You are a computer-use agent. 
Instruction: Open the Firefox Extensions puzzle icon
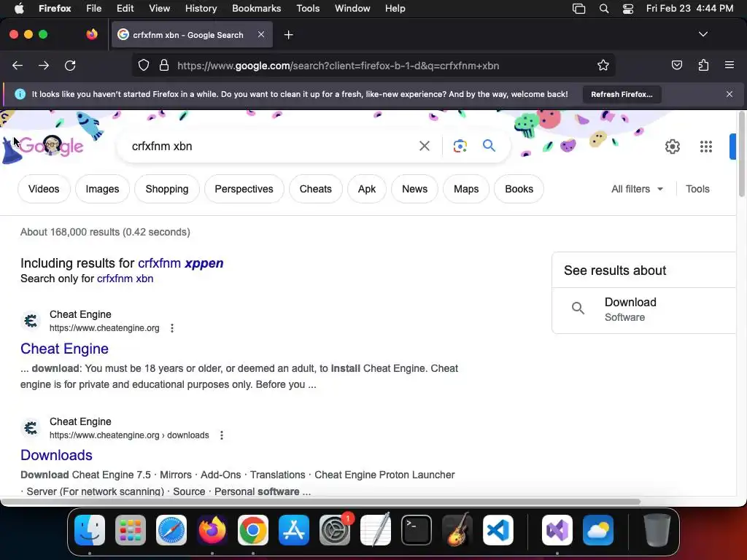[703, 65]
